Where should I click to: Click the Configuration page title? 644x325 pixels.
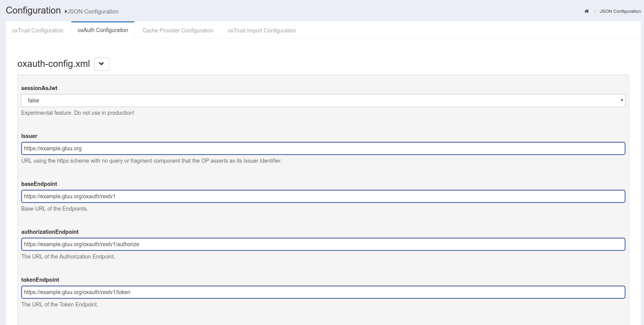(x=33, y=10)
